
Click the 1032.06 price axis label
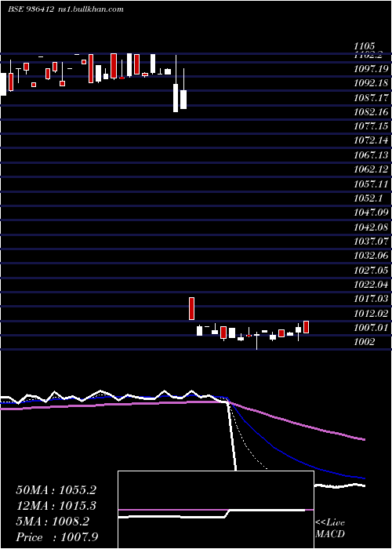point(371,256)
